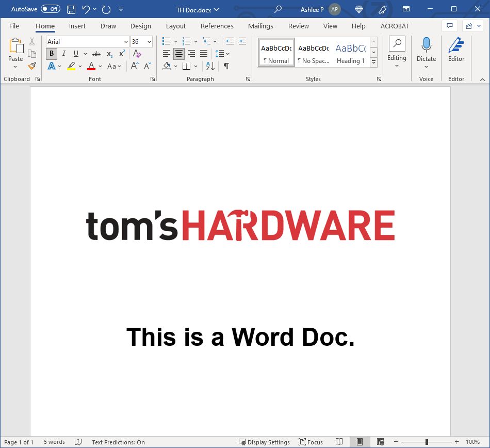The width and height of the screenshot is (490, 448).
Task: Apply italic formatting
Action: [x=63, y=54]
